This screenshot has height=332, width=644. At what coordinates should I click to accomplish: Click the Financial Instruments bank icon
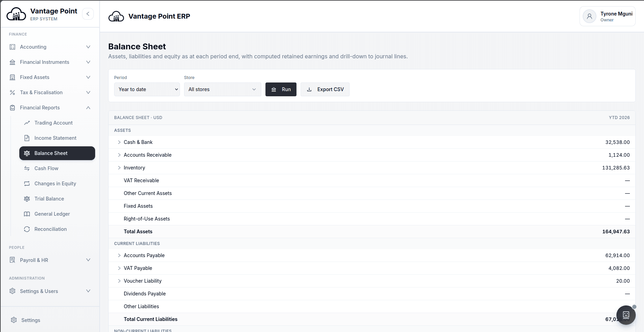tap(12, 62)
